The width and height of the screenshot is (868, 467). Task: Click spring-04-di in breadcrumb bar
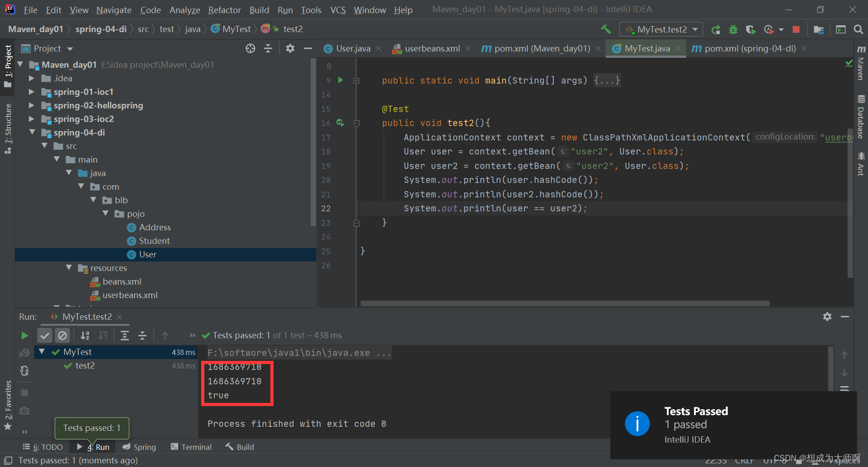click(x=101, y=29)
